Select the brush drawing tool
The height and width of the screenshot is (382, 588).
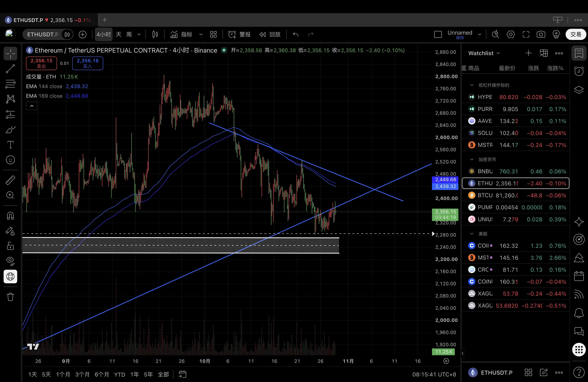click(x=10, y=129)
